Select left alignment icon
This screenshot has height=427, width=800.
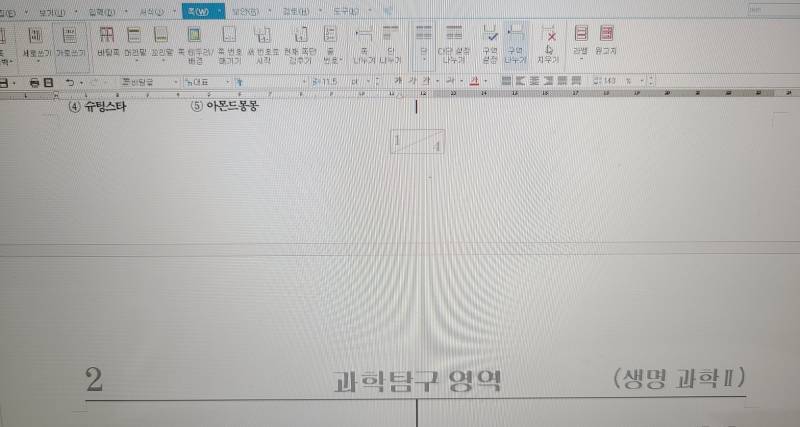pos(520,81)
